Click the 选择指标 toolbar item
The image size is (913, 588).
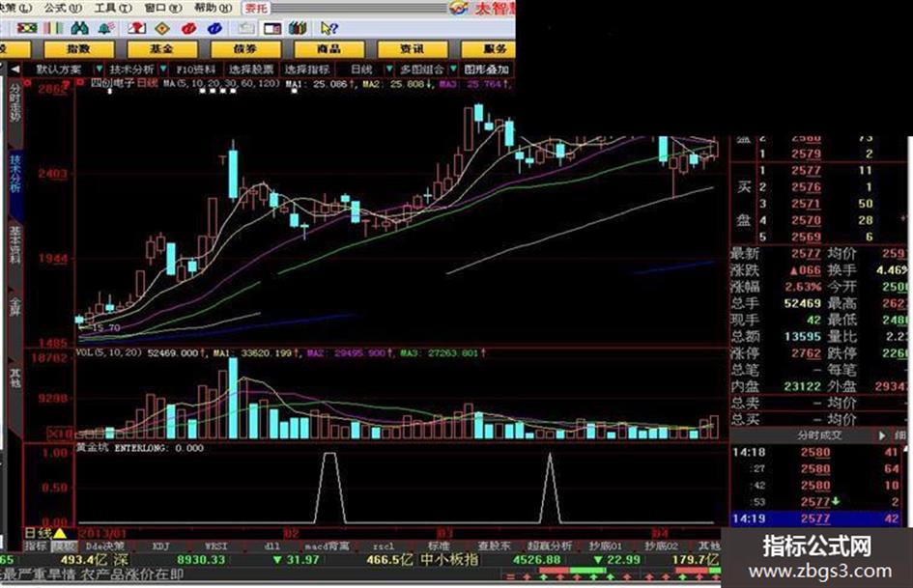(x=307, y=70)
